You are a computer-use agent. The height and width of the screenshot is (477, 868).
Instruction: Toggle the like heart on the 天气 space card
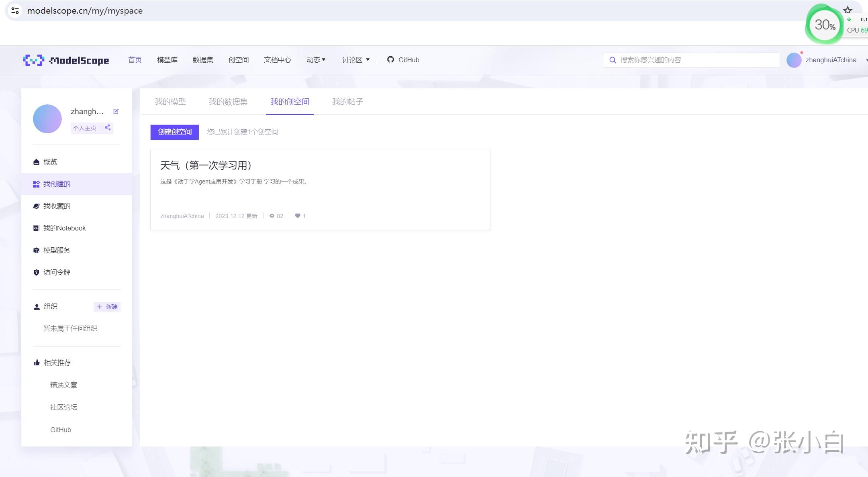[297, 216]
